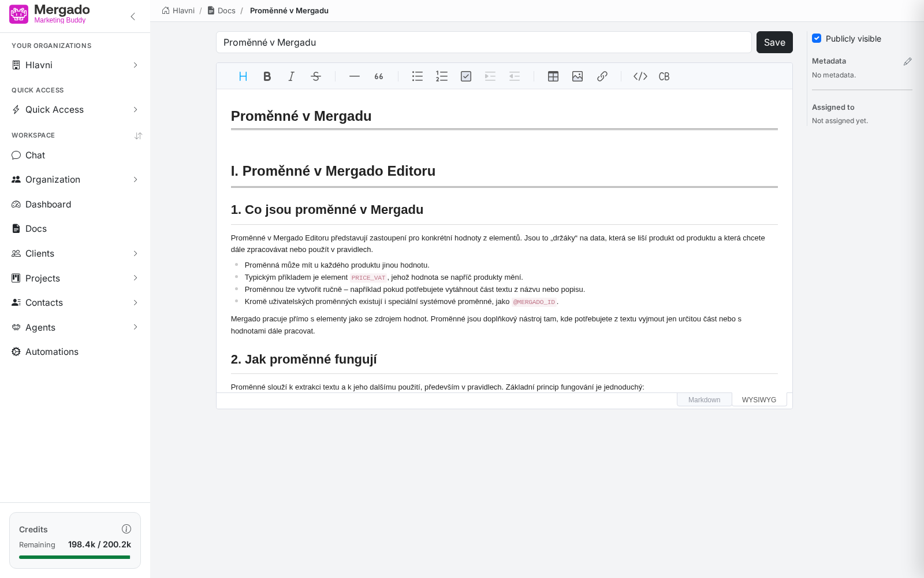Toggle bold formatting in editor toolbar
This screenshot has width=924, height=578.
(x=267, y=76)
